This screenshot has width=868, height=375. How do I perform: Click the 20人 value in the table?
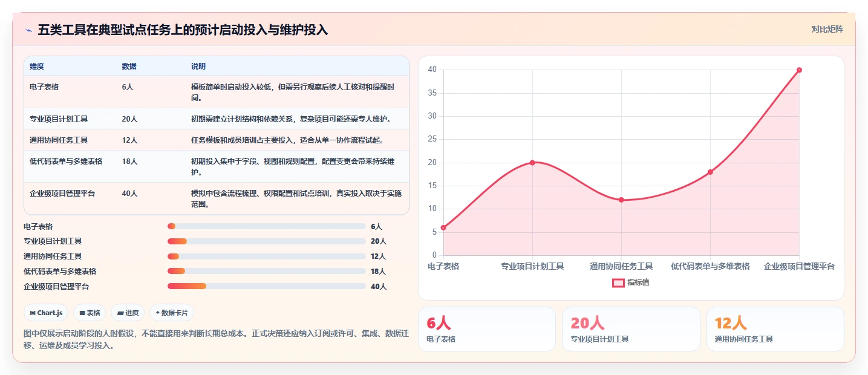(x=129, y=119)
